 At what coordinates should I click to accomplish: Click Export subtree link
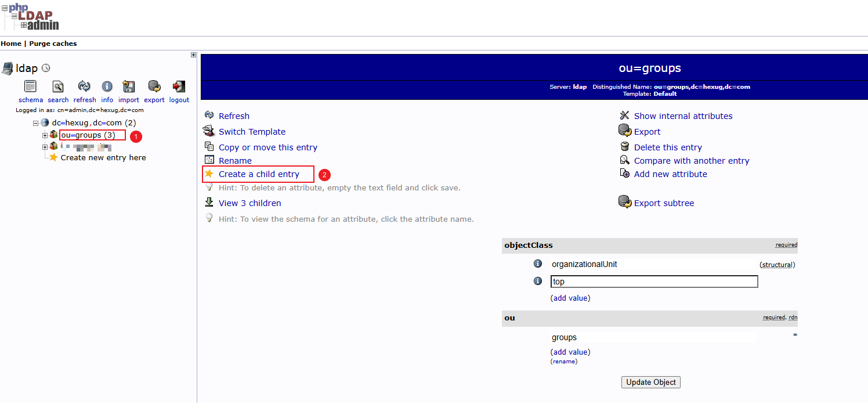point(664,203)
